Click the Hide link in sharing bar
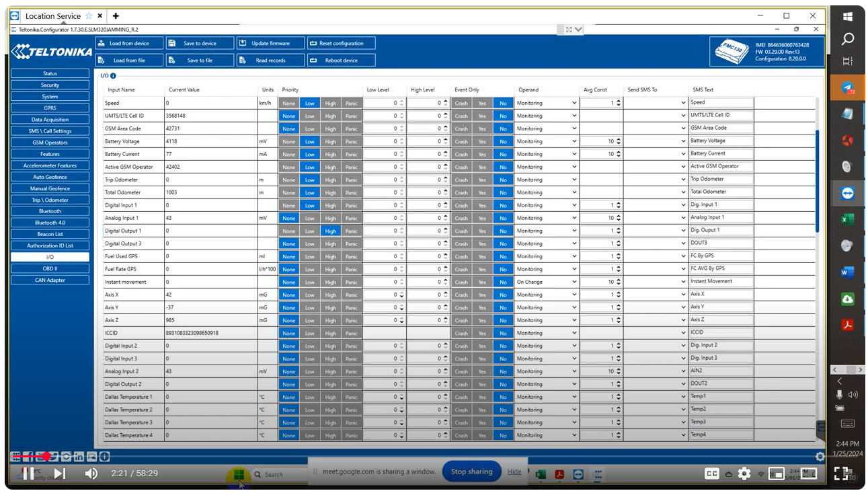Image resolution: width=868 pixels, height=495 pixels. [514, 471]
